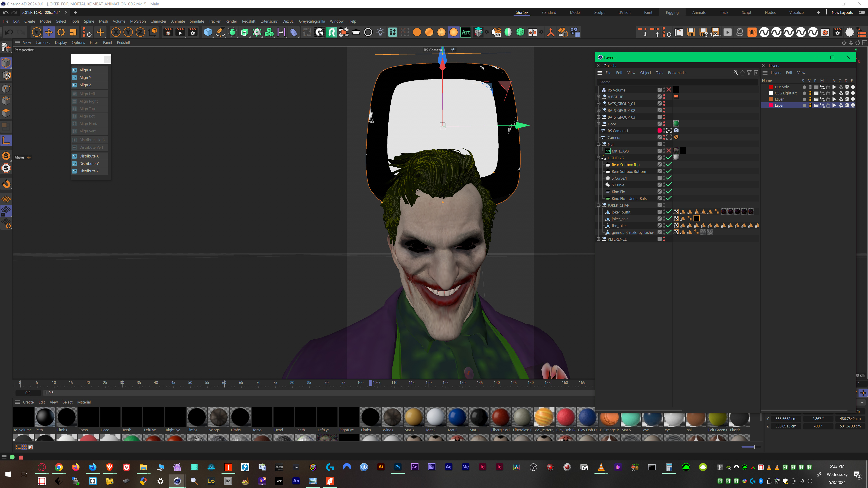Viewport: 868px width, 488px height.
Task: Collapse the LIGHTING group
Action: [x=598, y=158]
